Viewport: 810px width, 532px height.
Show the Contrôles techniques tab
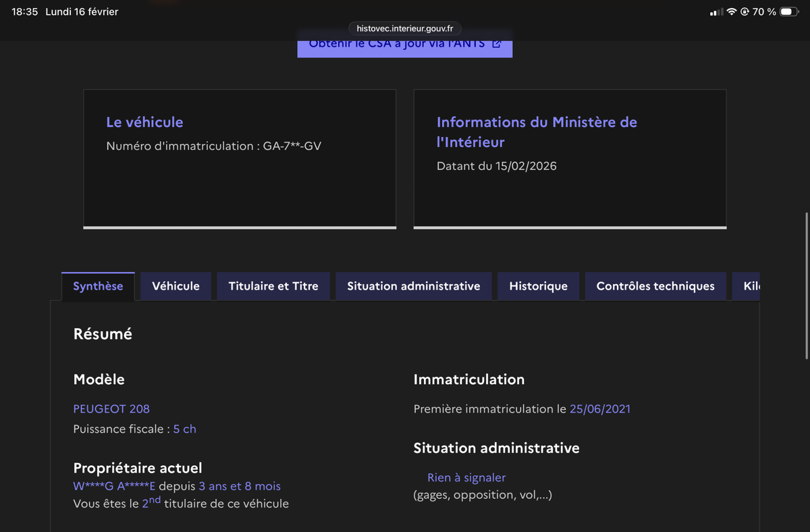pos(655,286)
